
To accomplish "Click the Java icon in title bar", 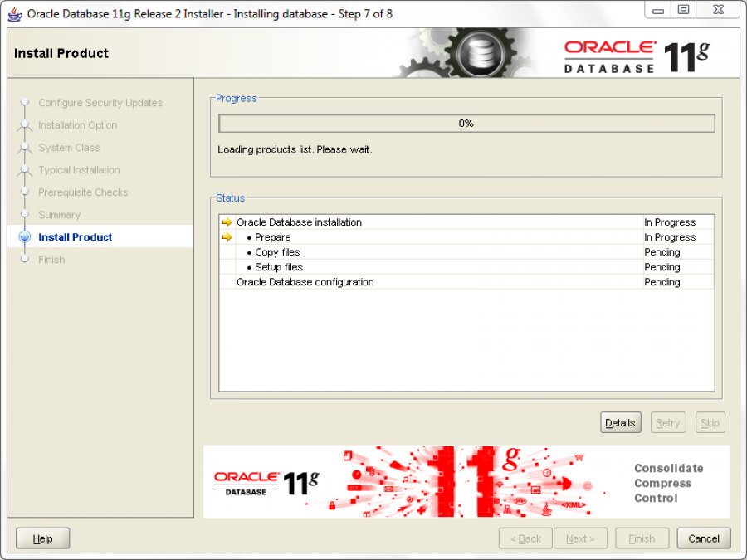I will [15, 13].
